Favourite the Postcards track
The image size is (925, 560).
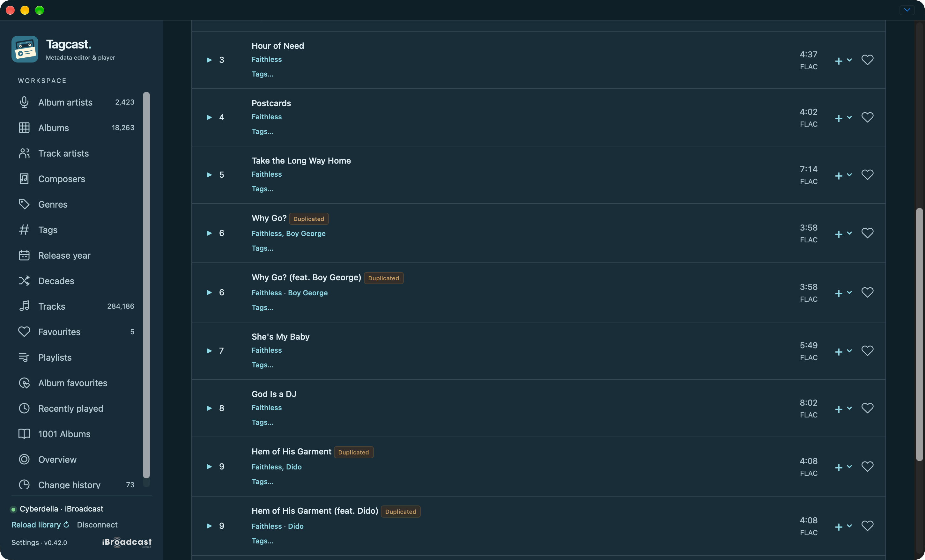[867, 117]
